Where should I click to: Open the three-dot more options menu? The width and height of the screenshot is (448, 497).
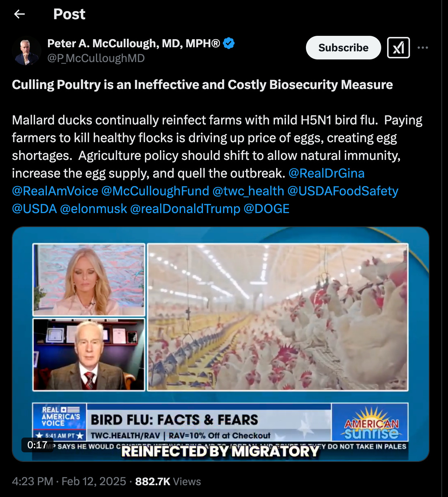click(423, 48)
